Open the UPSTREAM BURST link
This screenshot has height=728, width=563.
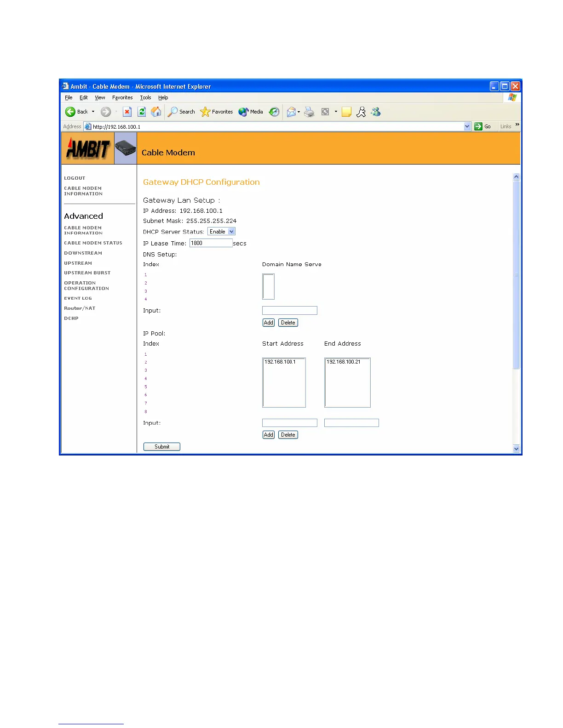87,273
